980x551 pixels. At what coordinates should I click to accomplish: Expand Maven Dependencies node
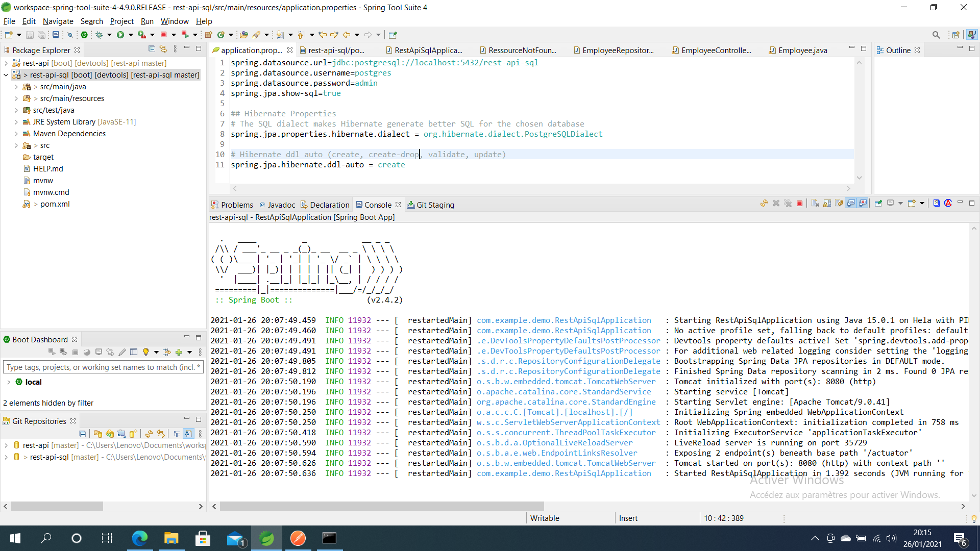pos(16,134)
